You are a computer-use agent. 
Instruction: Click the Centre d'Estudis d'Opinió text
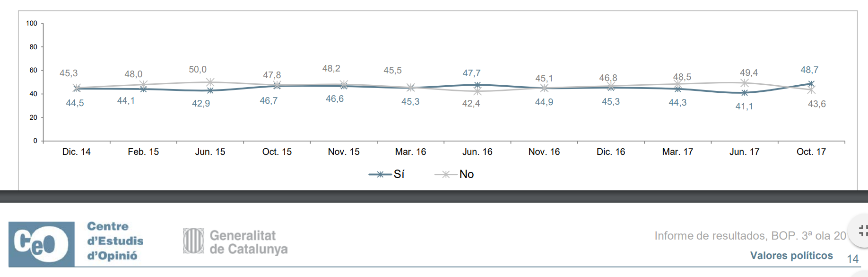(115, 241)
